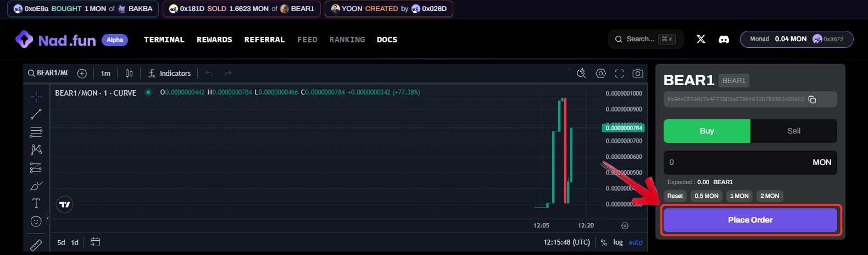Redo the last chart action
This screenshot has width=868, height=255.
click(x=228, y=73)
